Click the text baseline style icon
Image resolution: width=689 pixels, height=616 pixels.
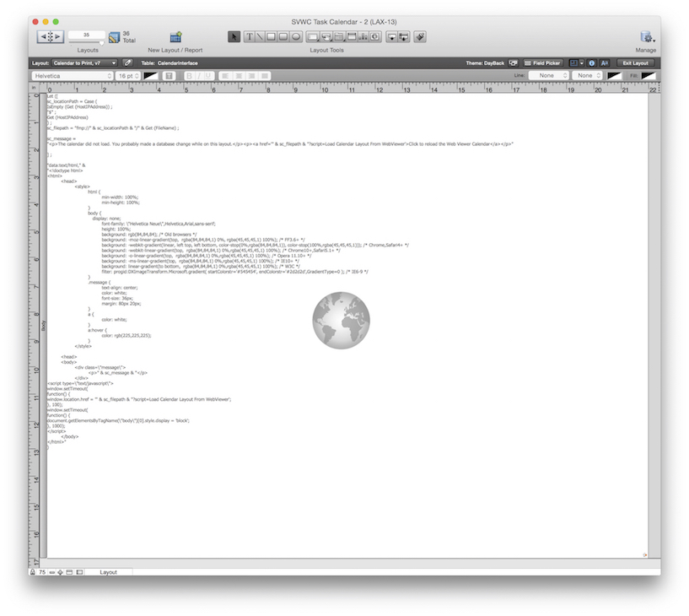(170, 76)
